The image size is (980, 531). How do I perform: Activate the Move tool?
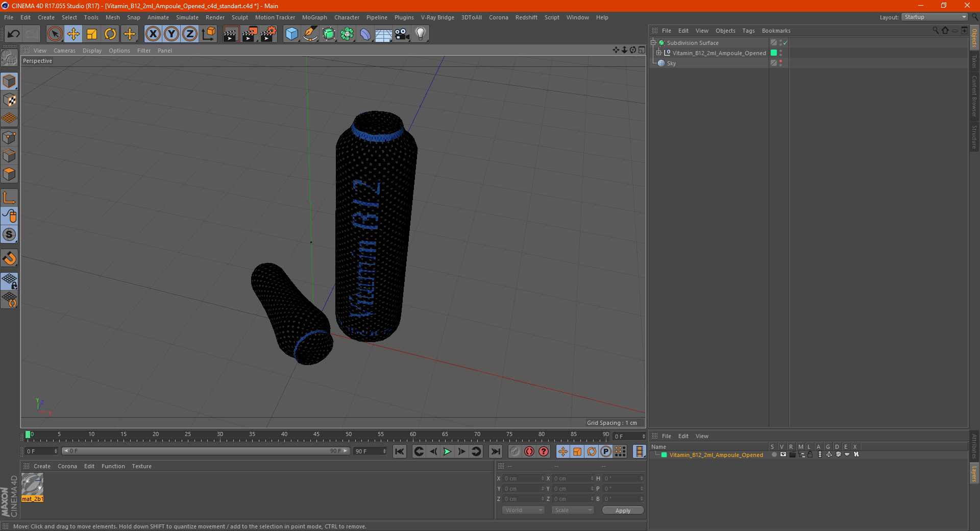coord(73,34)
